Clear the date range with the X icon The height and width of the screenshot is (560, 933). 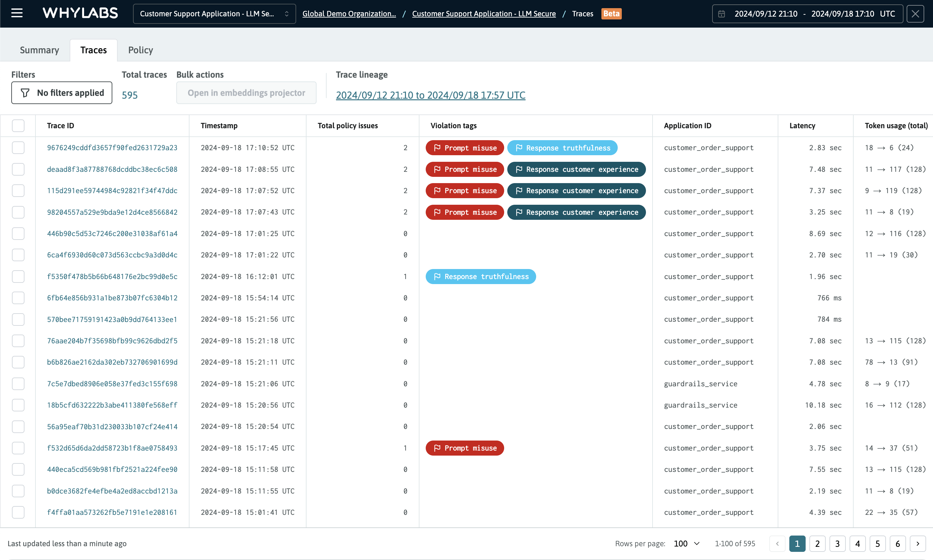pyautogui.click(x=915, y=13)
